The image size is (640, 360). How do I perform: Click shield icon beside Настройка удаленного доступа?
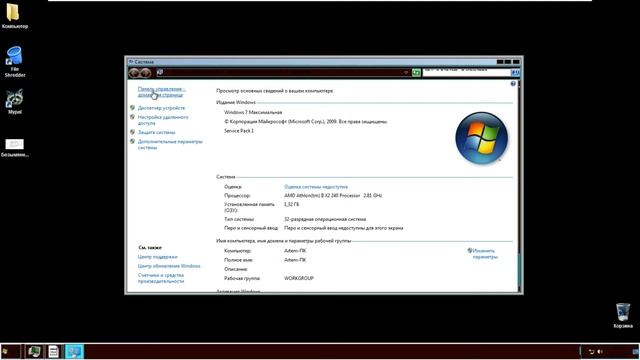(132, 117)
